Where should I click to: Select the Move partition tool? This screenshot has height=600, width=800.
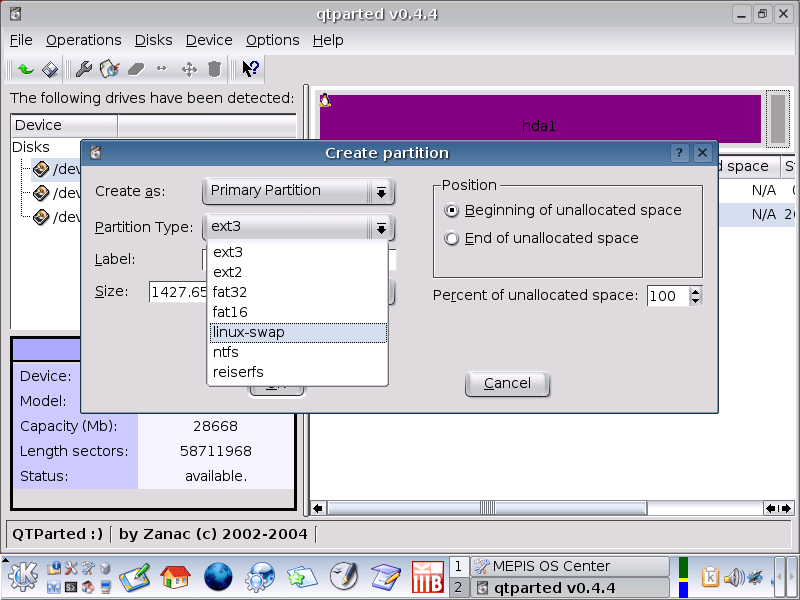(188, 68)
